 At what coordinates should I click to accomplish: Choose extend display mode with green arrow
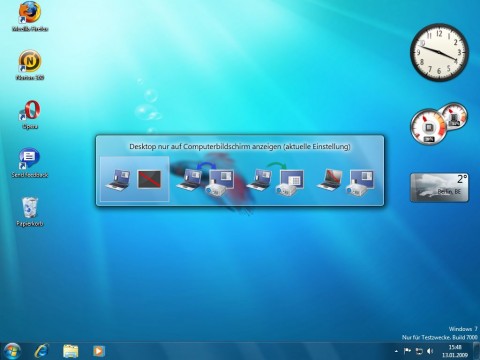(275, 179)
